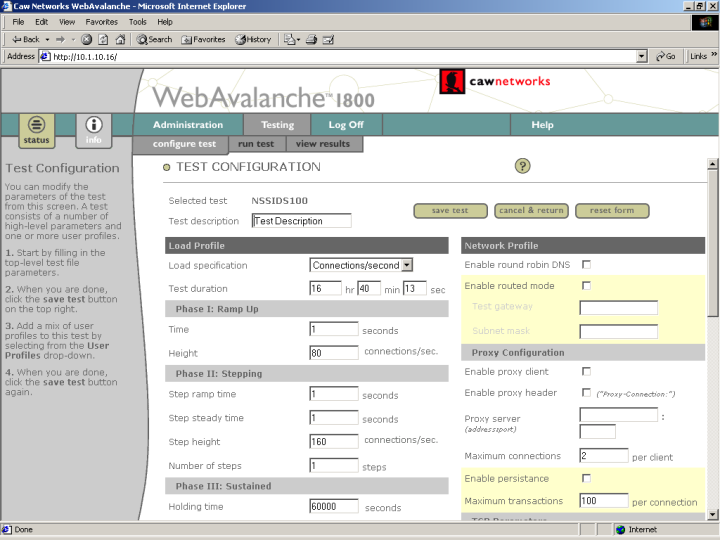This screenshot has width=720, height=540.
Task: Click the Caw Networks raven logo
Action: click(452, 81)
